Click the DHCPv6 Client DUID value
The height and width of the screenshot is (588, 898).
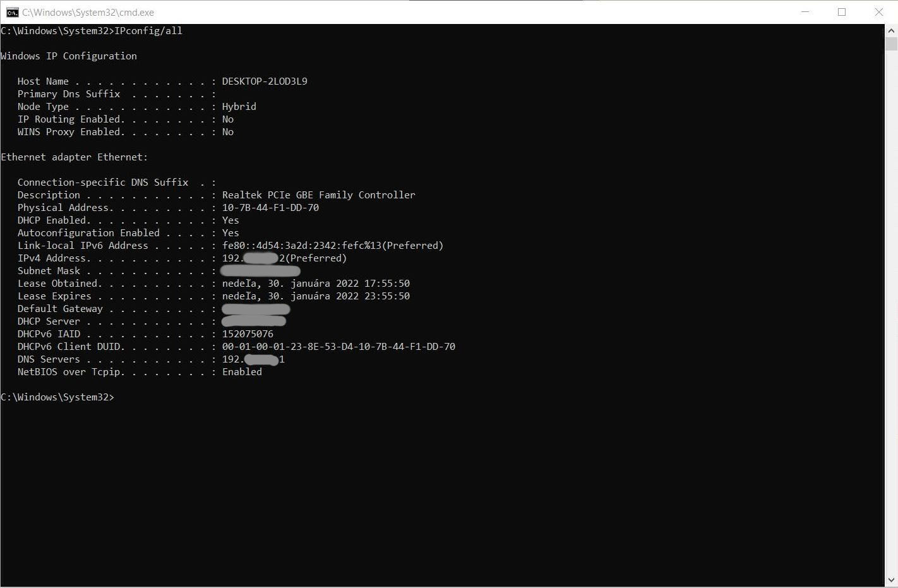click(x=338, y=346)
